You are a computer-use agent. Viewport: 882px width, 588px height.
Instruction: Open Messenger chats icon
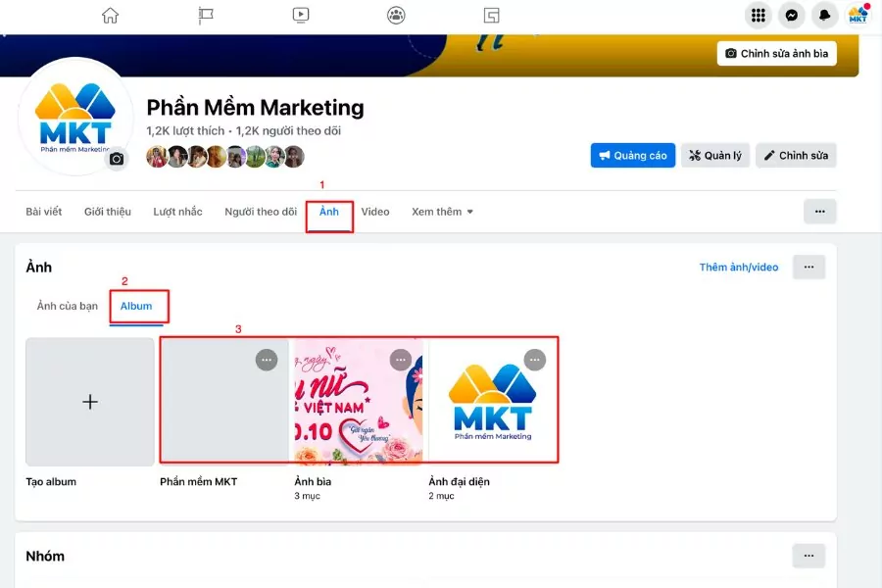click(x=792, y=16)
